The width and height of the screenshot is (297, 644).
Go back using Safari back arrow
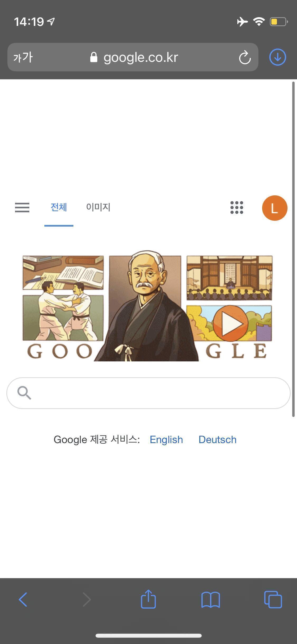tap(23, 599)
